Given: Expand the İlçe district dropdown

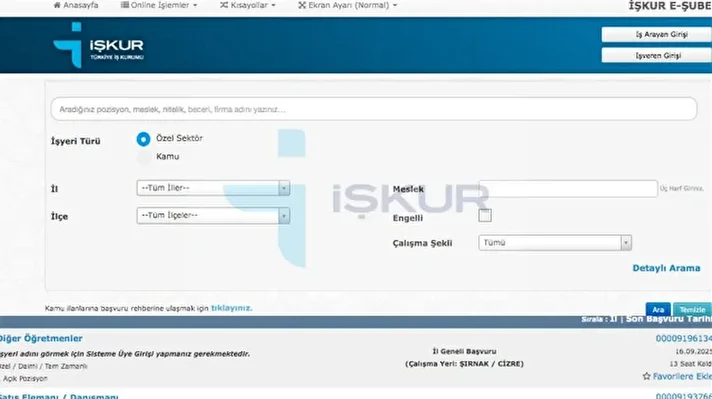Looking at the screenshot, I should (213, 216).
